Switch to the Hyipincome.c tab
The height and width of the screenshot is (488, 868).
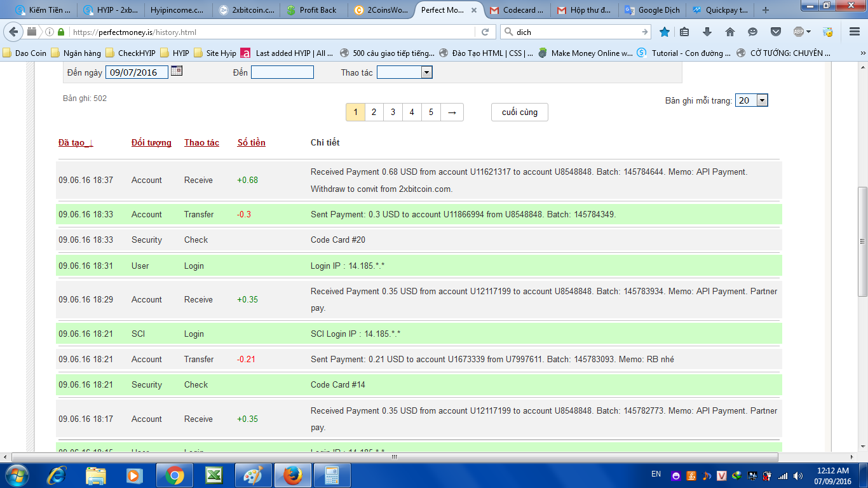pos(178,10)
